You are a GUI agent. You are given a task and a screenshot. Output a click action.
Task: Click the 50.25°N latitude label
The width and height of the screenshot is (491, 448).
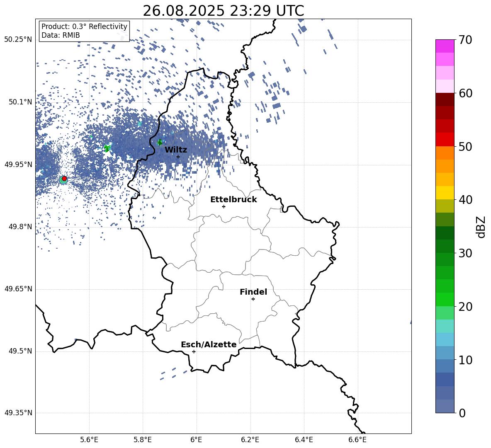[x=18, y=40]
